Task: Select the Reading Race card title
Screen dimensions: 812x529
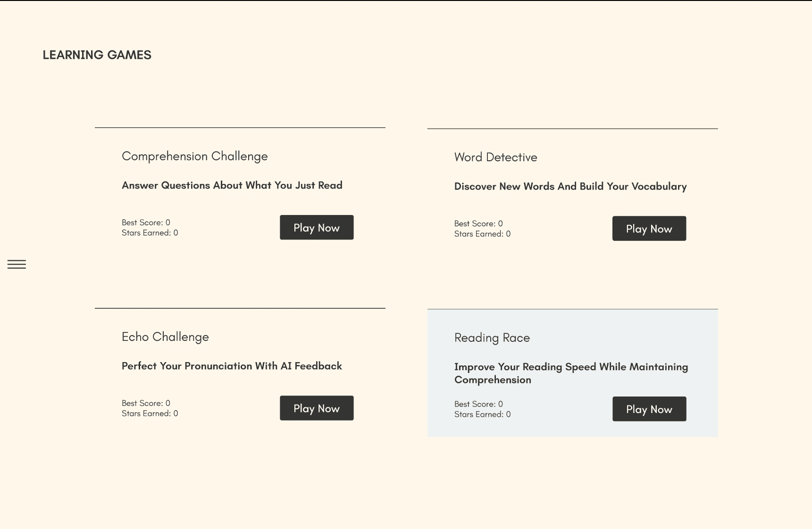Action: pos(492,338)
